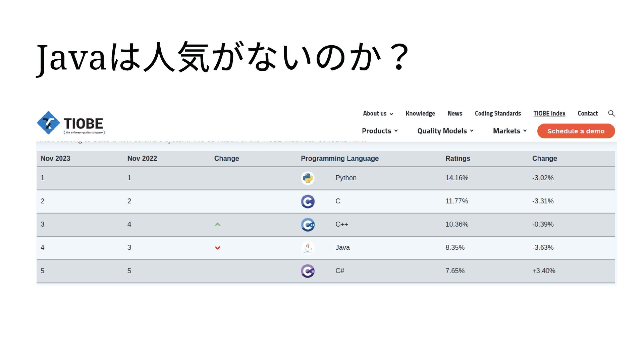Click the Python language icon
The image size is (644, 362).
click(x=308, y=178)
